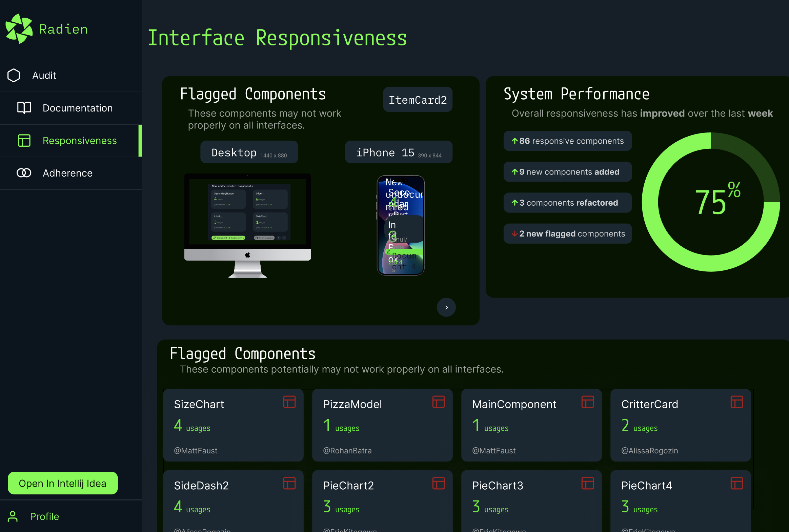This screenshot has width=789, height=532.
Task: Click the 75% responsiveness progress ring
Action: (711, 202)
